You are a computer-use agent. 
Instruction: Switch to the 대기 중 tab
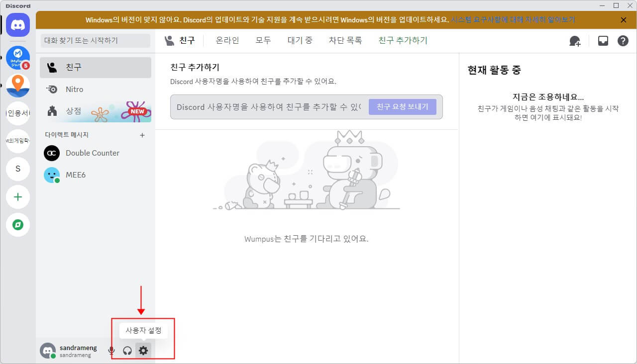coord(300,40)
